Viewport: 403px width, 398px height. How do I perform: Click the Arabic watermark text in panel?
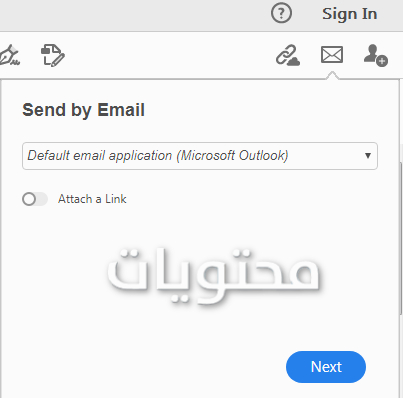(213, 276)
